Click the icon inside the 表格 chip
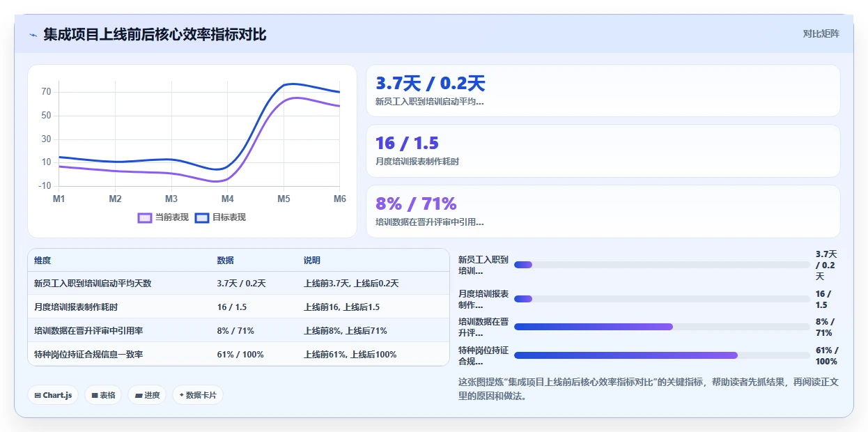 (x=95, y=396)
